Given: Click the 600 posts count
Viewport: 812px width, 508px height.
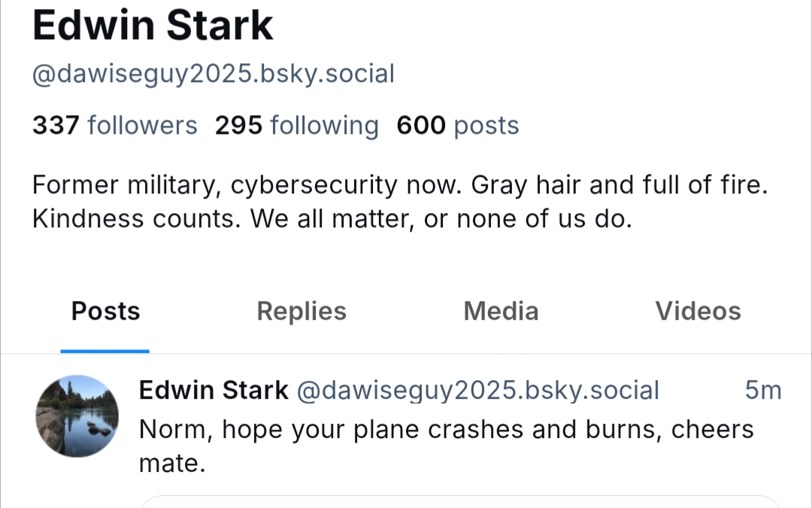Looking at the screenshot, I should [x=457, y=125].
